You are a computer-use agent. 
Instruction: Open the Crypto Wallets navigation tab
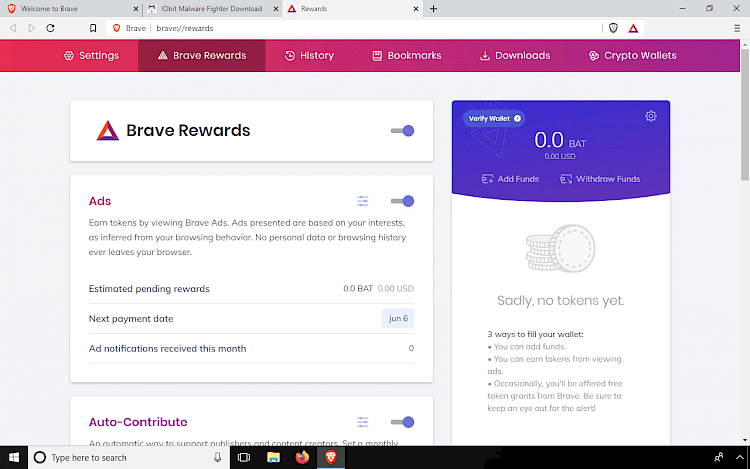pos(632,55)
